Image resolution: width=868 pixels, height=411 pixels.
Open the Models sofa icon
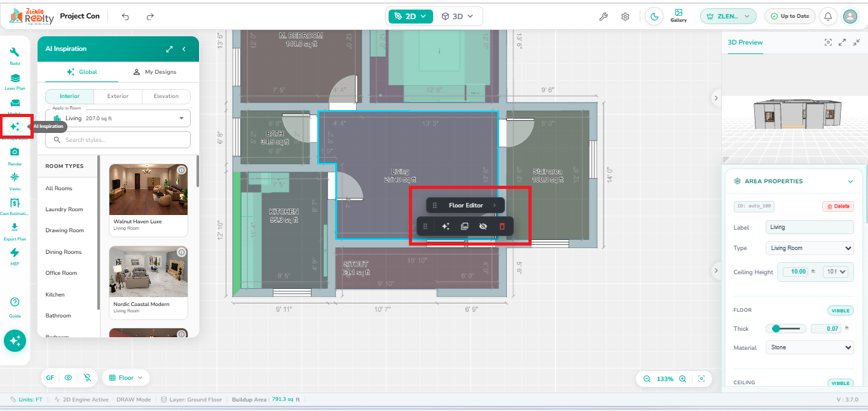[15, 105]
